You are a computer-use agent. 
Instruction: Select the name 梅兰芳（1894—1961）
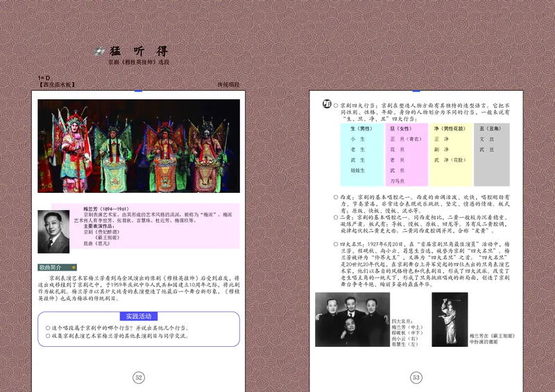coord(106,209)
